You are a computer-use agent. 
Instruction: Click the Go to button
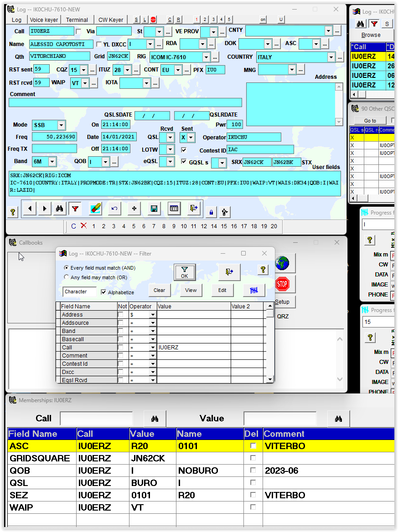pos(370,120)
